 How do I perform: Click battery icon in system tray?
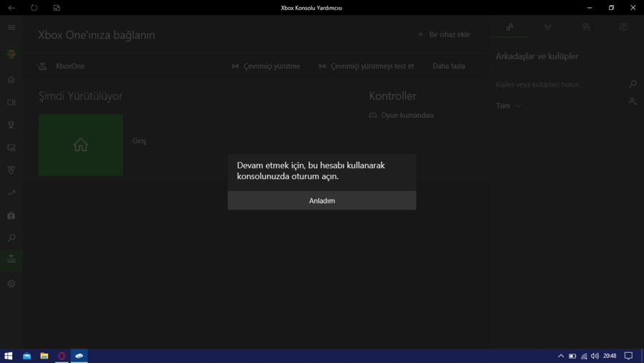pyautogui.click(x=572, y=356)
